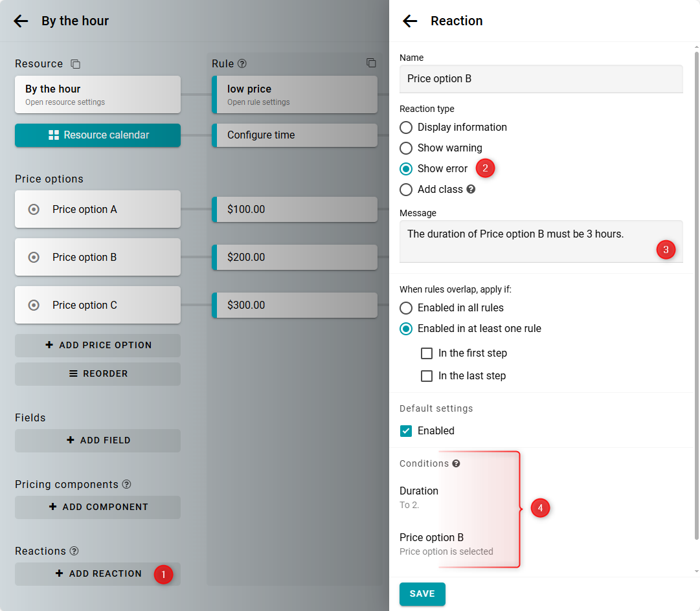Viewport: 700px width, 611px height.
Task: Click the copy icon in Rule column header
Action: pos(371,63)
